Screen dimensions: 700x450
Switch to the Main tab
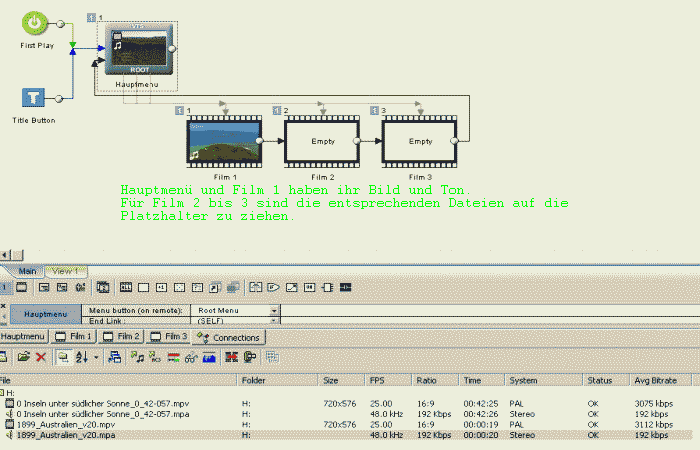click(27, 271)
